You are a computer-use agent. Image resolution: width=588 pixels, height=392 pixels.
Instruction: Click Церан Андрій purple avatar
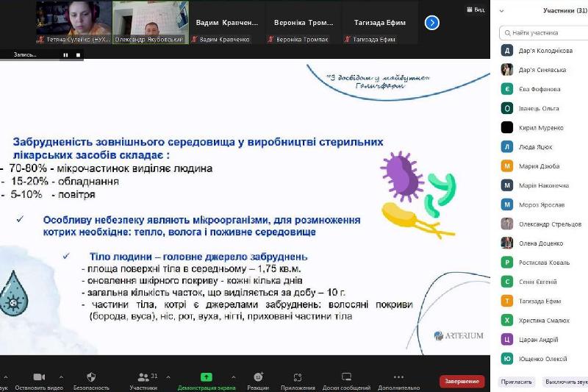(507, 340)
